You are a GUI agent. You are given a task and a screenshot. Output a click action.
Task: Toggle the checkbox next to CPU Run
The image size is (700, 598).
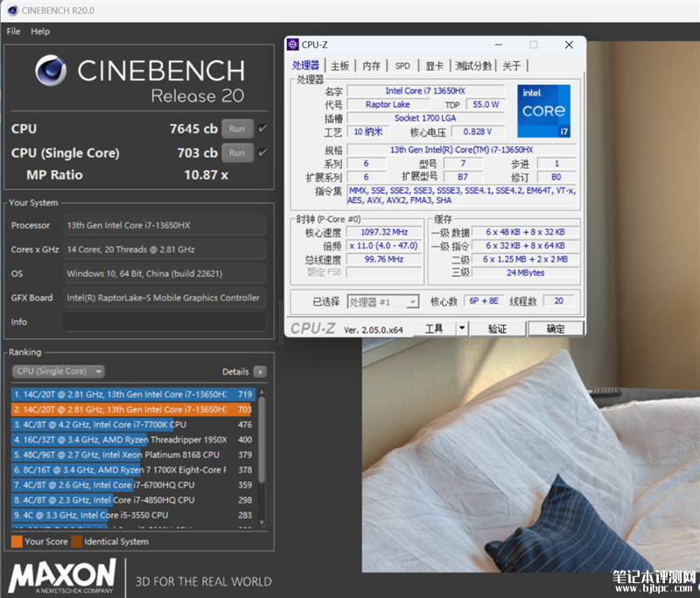pyautogui.click(x=262, y=129)
